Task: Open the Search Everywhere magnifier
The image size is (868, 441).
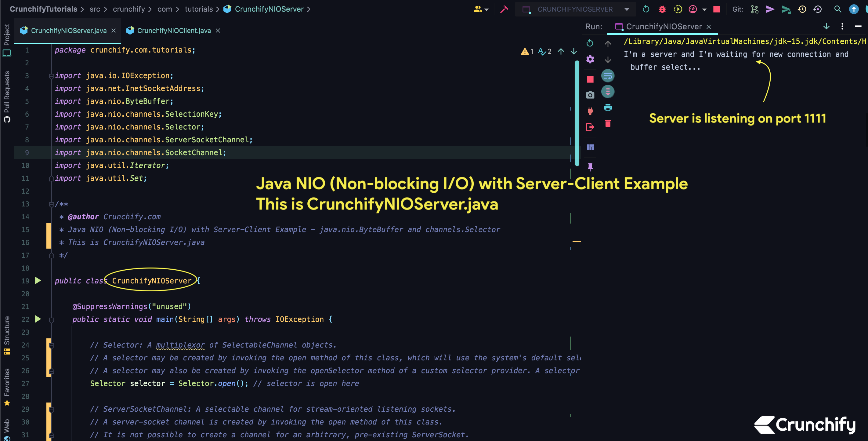Action: 838,9
